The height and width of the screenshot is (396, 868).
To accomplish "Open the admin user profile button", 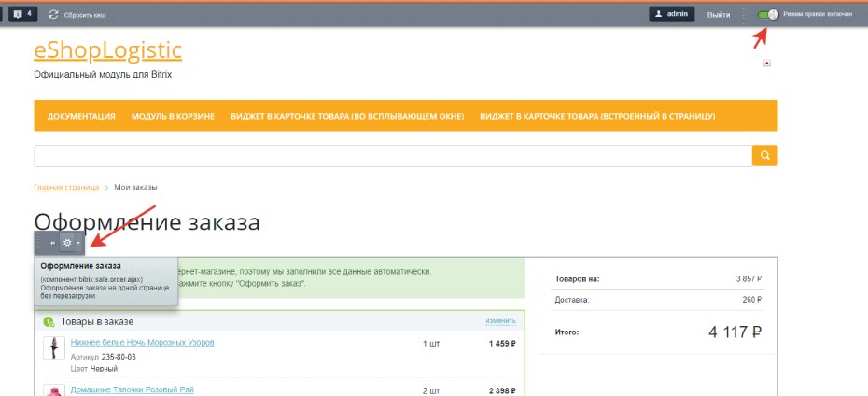I will point(671,14).
